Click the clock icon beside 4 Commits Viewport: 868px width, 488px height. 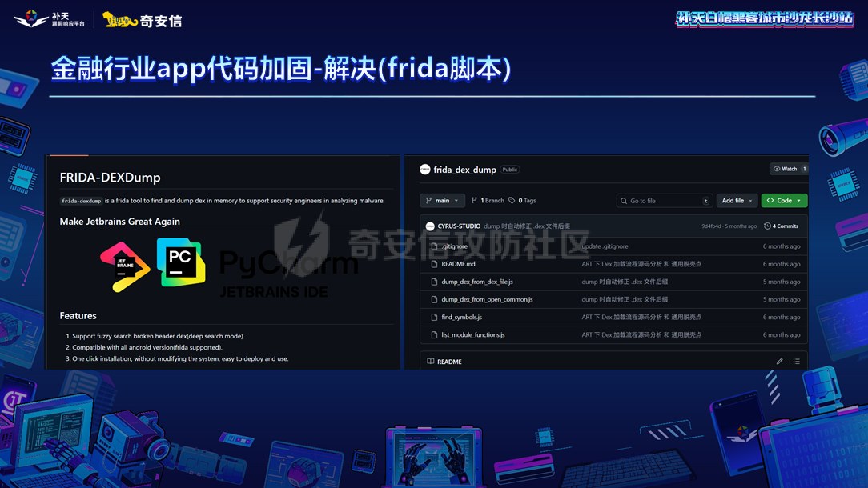[x=767, y=226]
